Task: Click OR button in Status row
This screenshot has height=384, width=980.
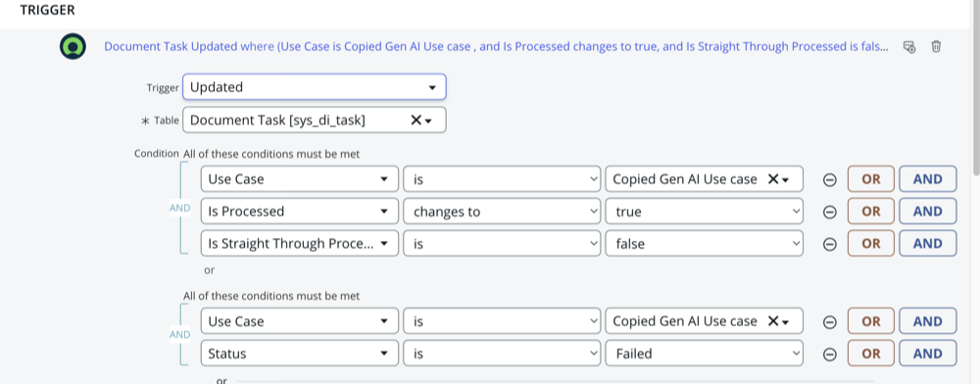Action: click(x=870, y=354)
